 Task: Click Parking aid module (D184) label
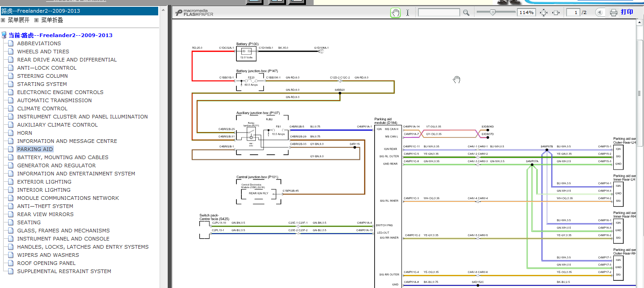(386, 121)
